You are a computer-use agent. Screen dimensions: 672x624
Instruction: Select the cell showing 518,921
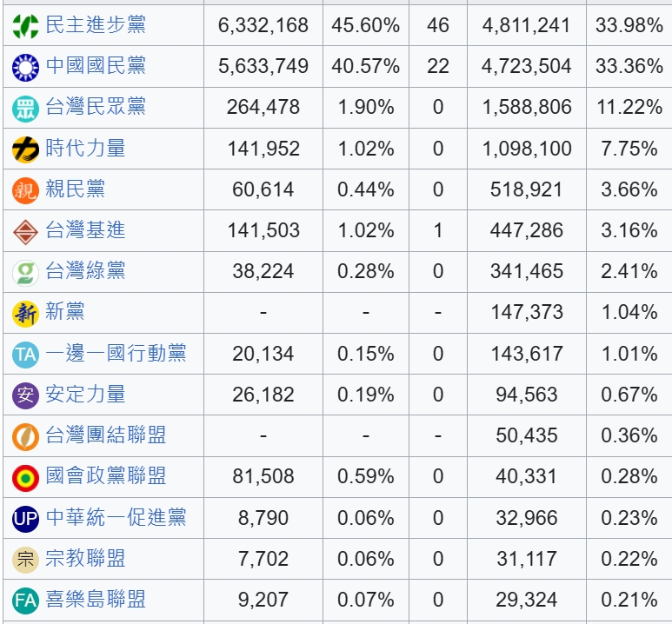(526, 189)
